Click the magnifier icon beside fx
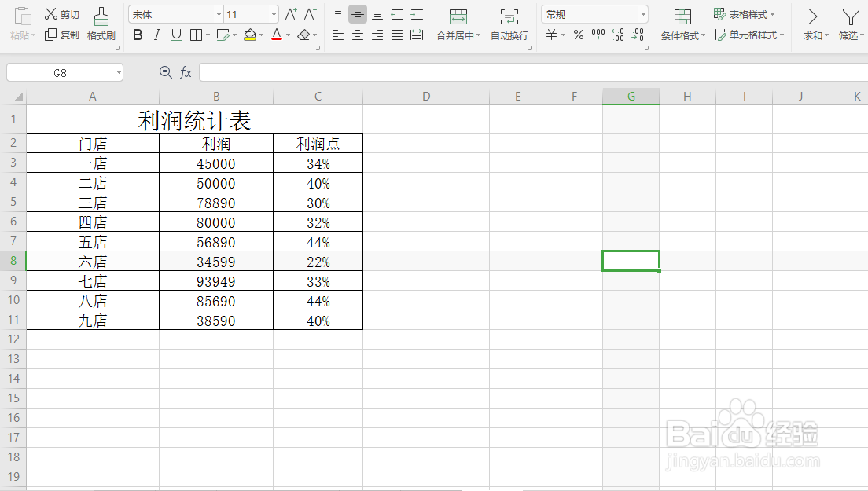 click(x=165, y=71)
